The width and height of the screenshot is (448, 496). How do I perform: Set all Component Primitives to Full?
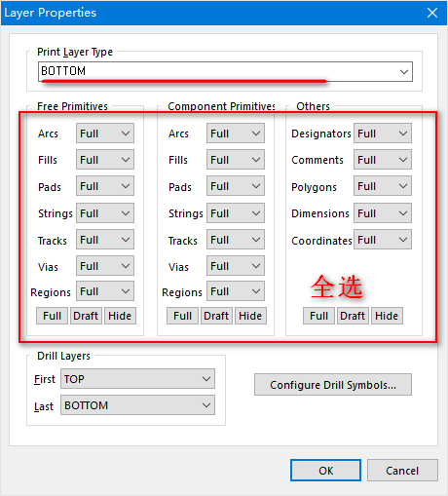tap(182, 316)
